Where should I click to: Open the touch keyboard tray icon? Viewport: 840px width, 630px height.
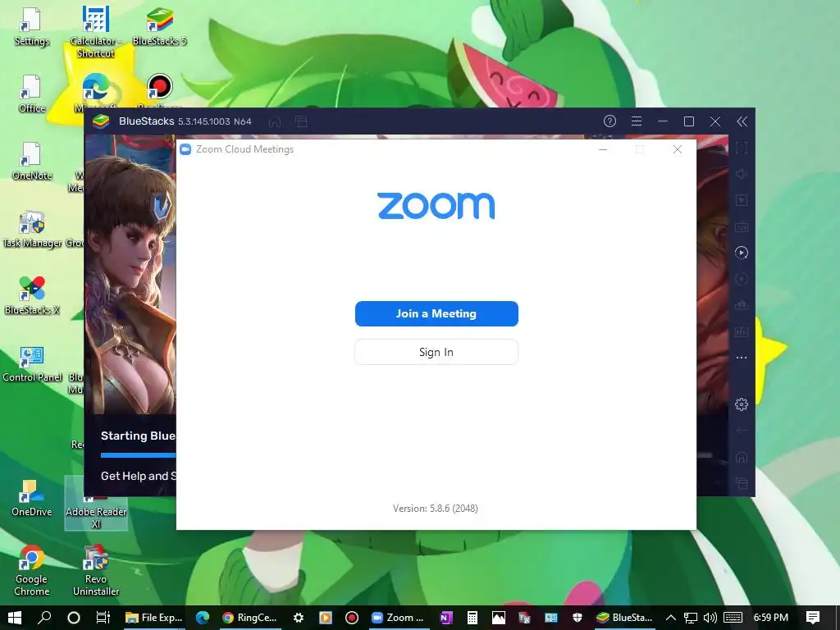pos(733,618)
